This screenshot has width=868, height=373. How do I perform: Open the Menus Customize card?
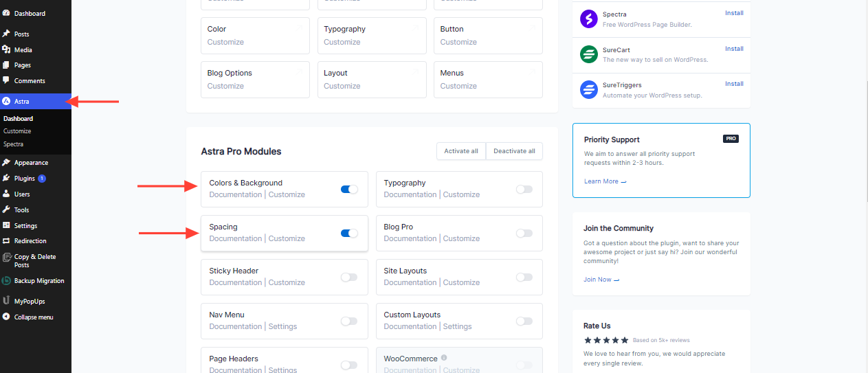click(x=488, y=80)
